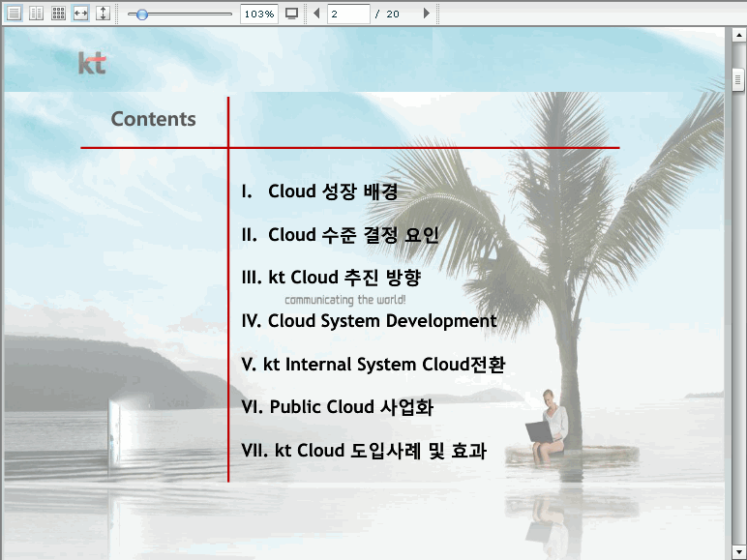747x560 pixels.
Task: Click the 103% zoom percentage field
Action: [x=258, y=14]
